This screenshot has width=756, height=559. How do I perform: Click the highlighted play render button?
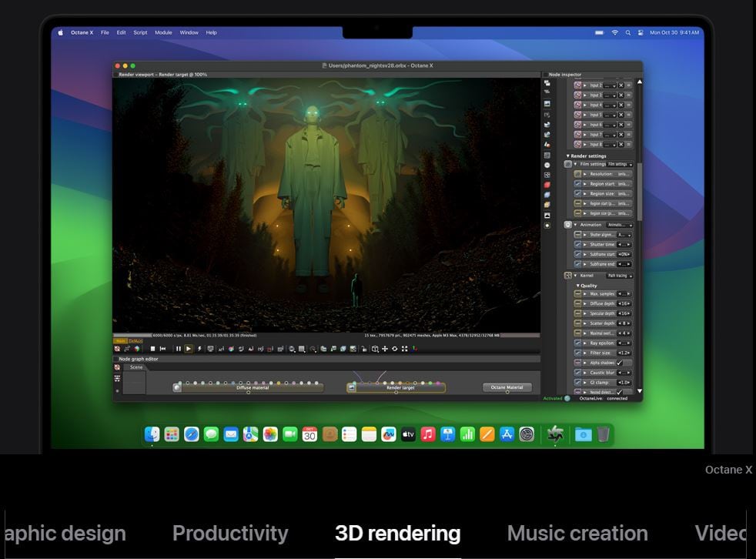pyautogui.click(x=189, y=349)
